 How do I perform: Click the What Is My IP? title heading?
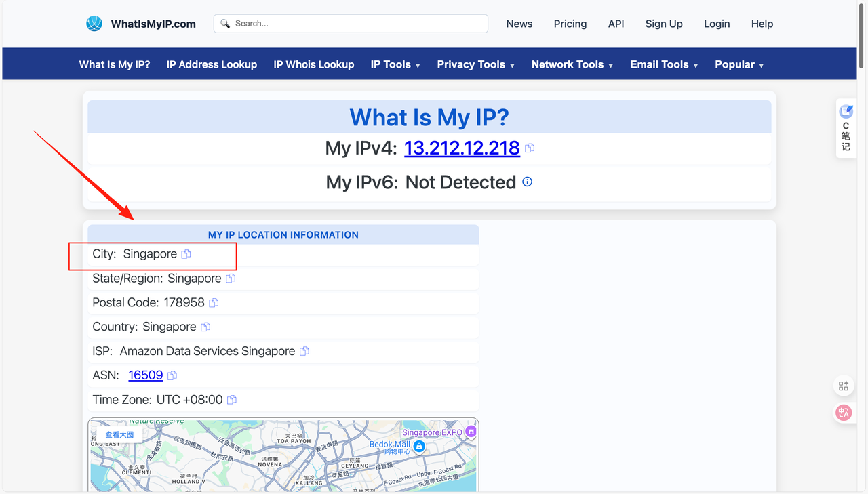[429, 117]
